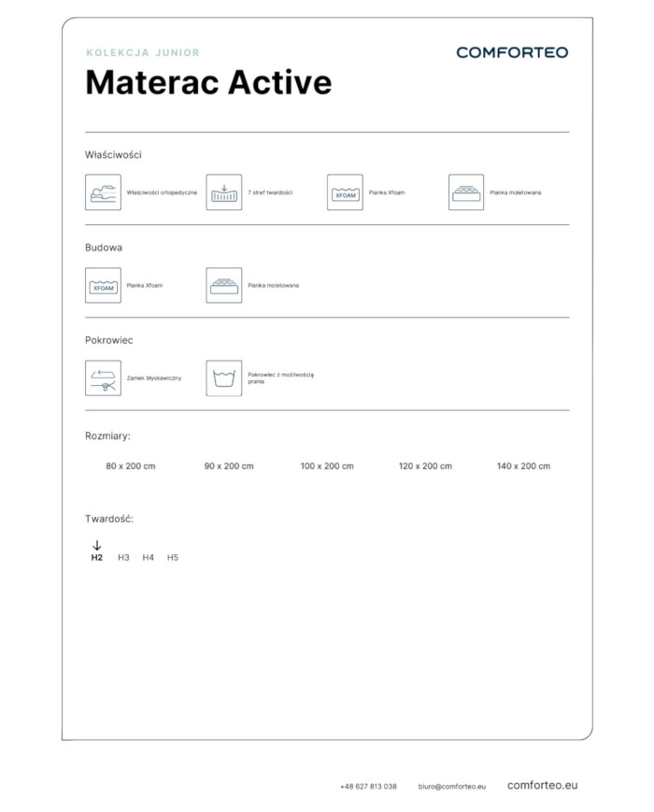Click the +48 627 813 038 phone number
The image size is (654, 812).
368,787
